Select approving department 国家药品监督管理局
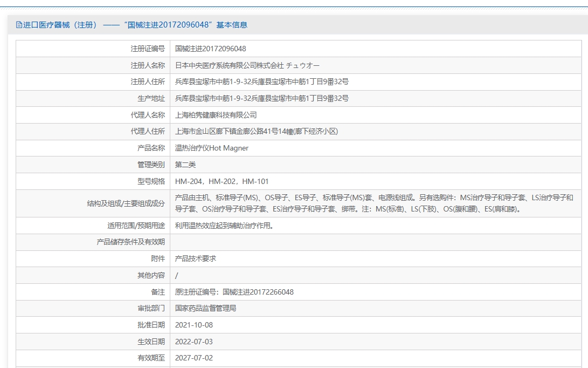 205,308
